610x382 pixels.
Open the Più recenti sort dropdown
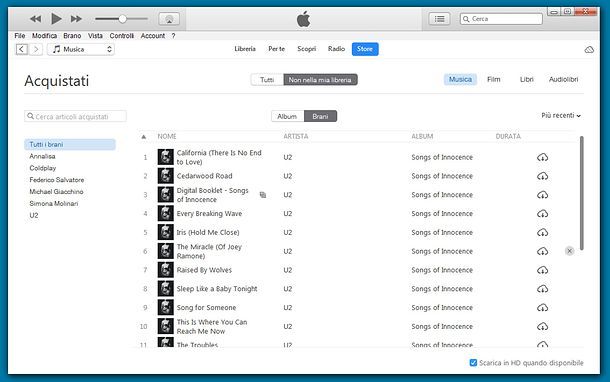[561, 116]
